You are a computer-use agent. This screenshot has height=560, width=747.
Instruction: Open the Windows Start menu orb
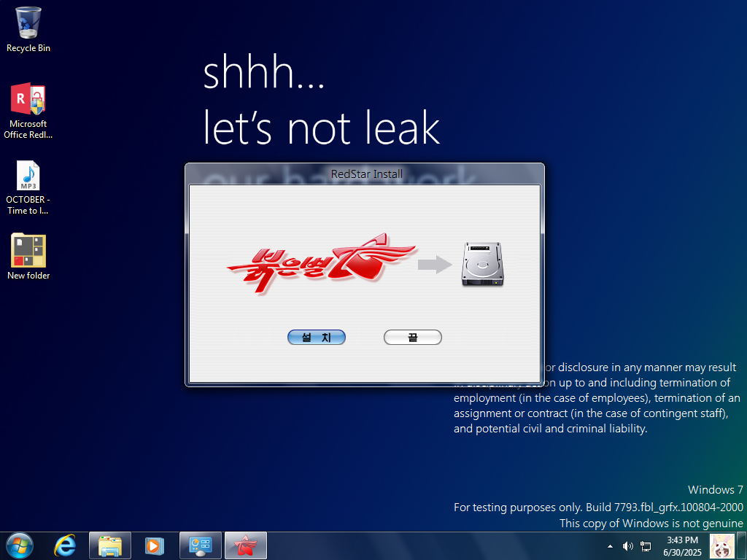pos(20,545)
